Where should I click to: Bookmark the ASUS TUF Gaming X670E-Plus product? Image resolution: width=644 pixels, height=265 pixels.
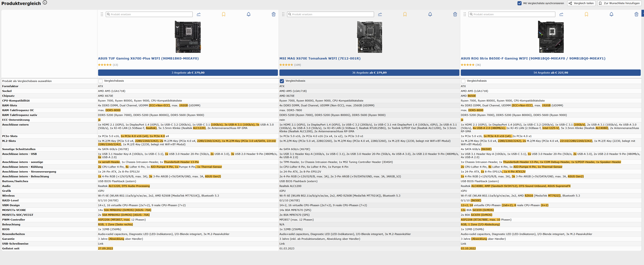tap(223, 14)
